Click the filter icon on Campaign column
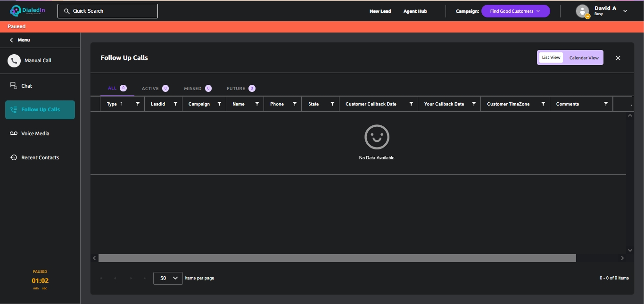644x304 pixels. pos(219,104)
